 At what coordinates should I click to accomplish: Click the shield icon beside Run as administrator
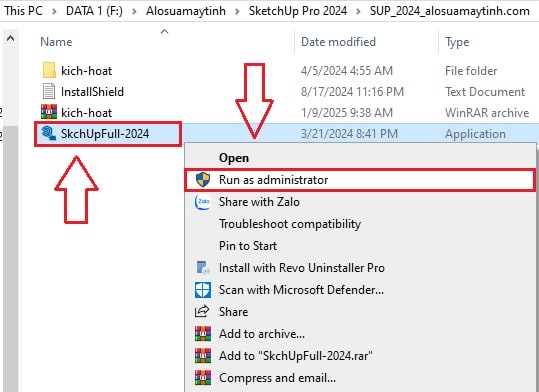click(203, 180)
